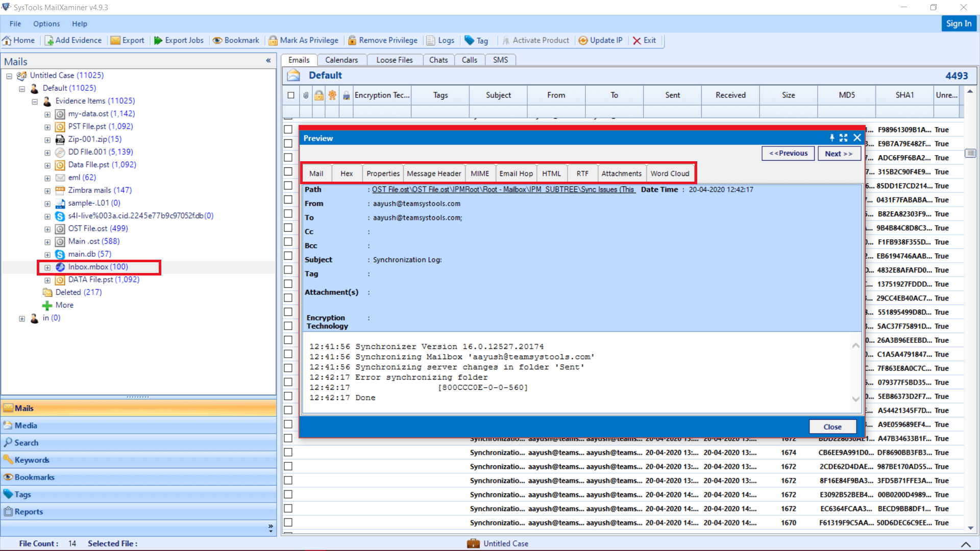The height and width of the screenshot is (551, 980).
Task: Switch to the Calendars tab
Action: 341,60
